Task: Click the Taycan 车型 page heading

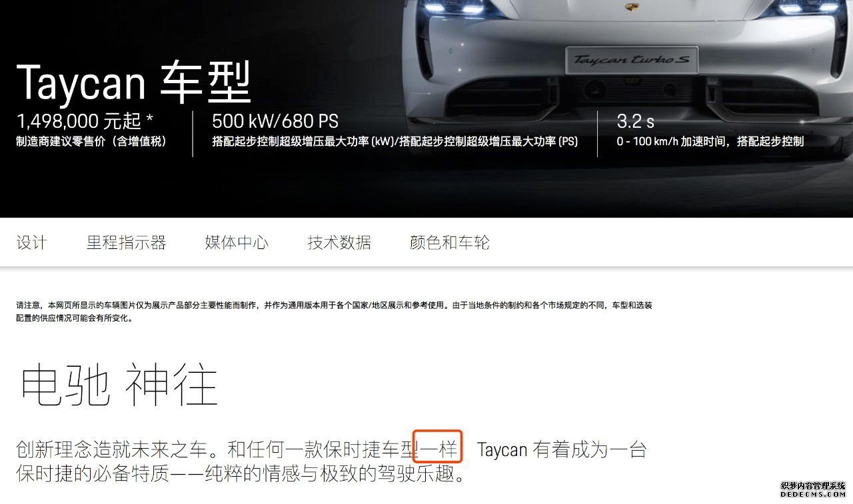Action: (134, 83)
